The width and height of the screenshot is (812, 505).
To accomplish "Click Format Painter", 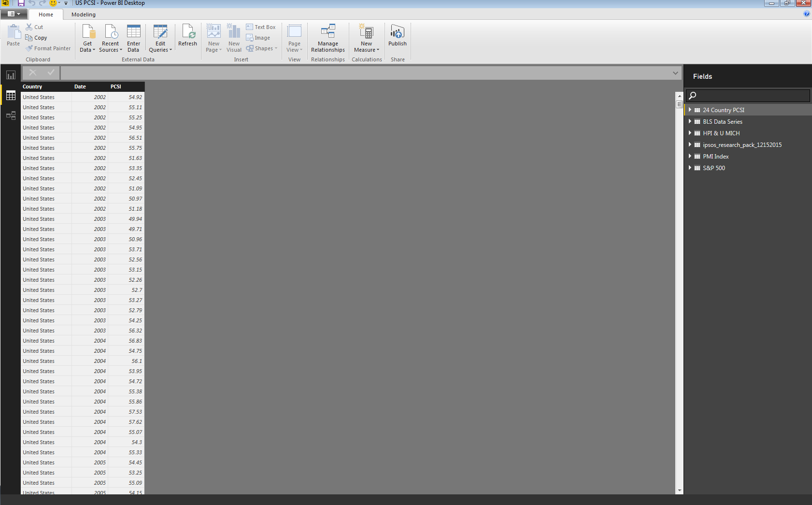I will (48, 48).
